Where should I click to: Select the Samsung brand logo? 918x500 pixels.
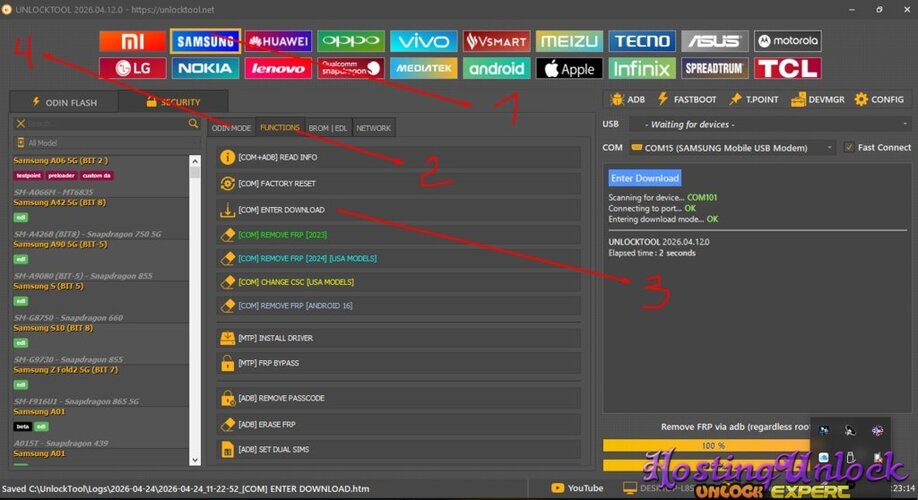pyautogui.click(x=205, y=41)
